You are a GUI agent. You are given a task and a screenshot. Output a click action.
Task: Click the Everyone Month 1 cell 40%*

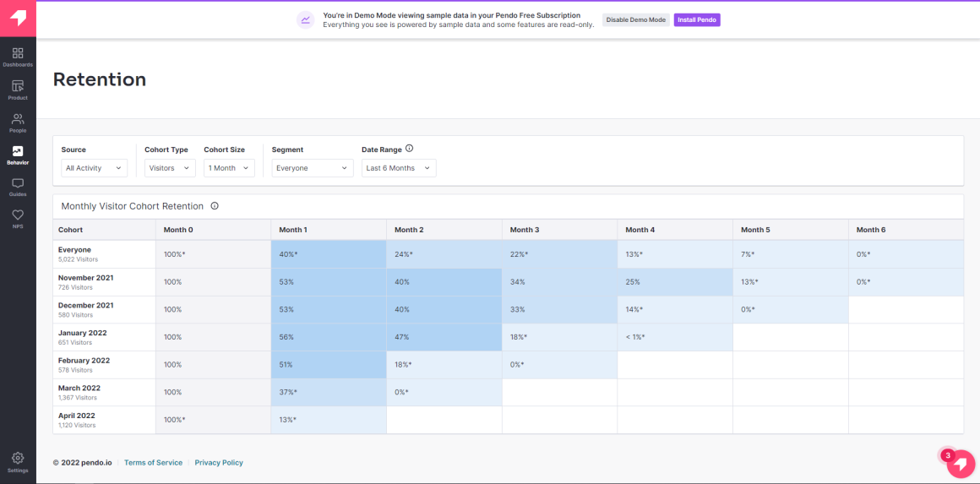[329, 254]
